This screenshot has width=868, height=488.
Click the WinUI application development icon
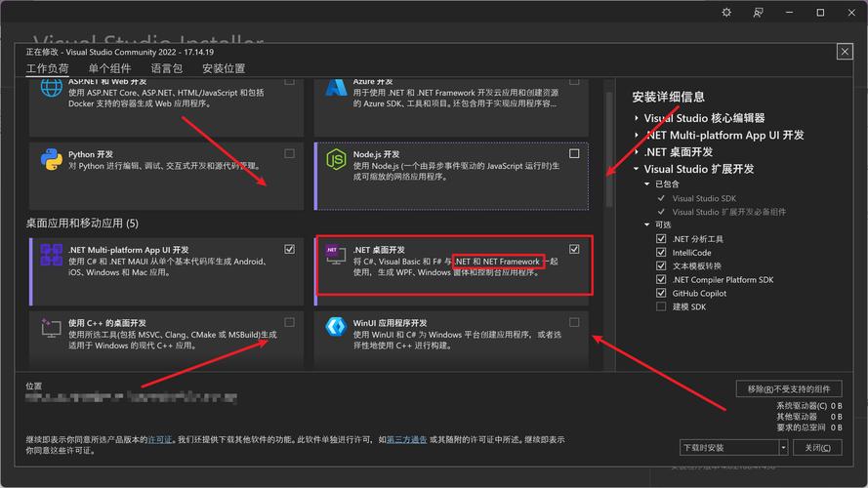(x=336, y=327)
